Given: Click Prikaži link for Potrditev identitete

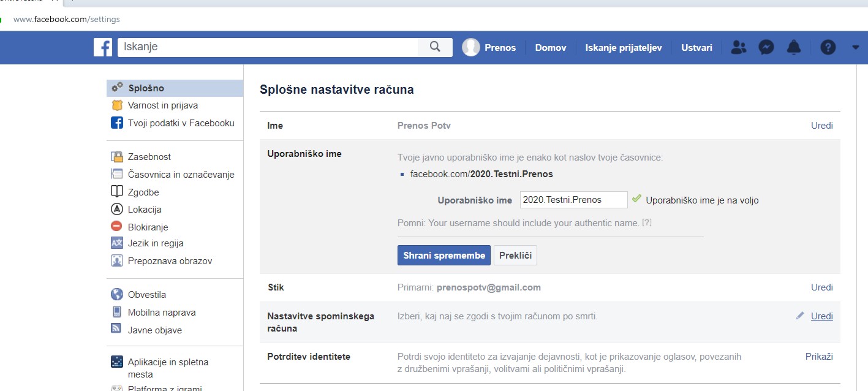Looking at the screenshot, I should (818, 357).
